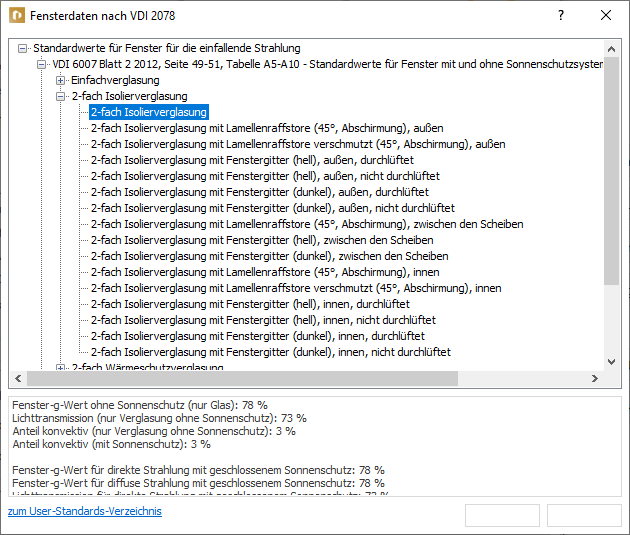630x535 pixels.
Task: Click the tree's vertical scrollbar up arrow
Action: point(612,49)
